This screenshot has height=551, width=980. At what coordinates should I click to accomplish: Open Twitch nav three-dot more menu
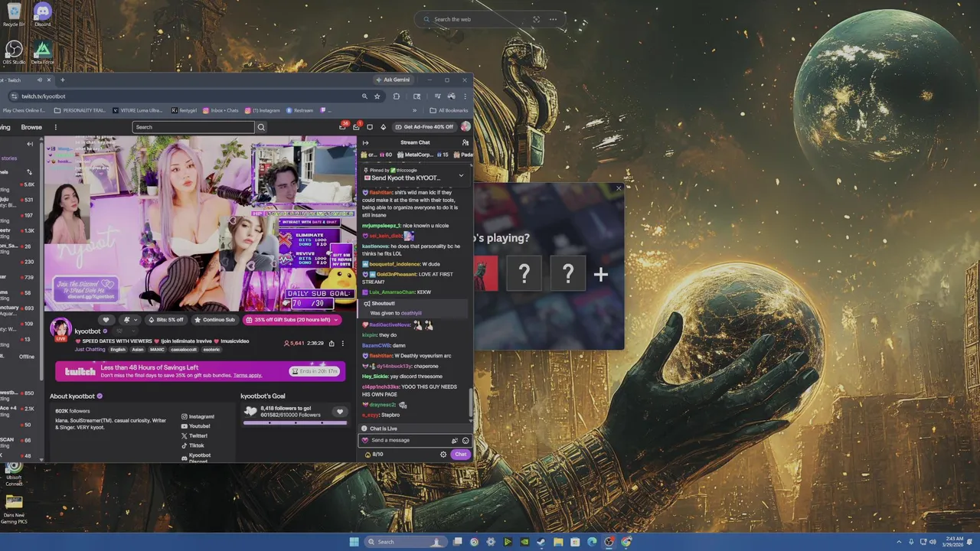(55, 127)
